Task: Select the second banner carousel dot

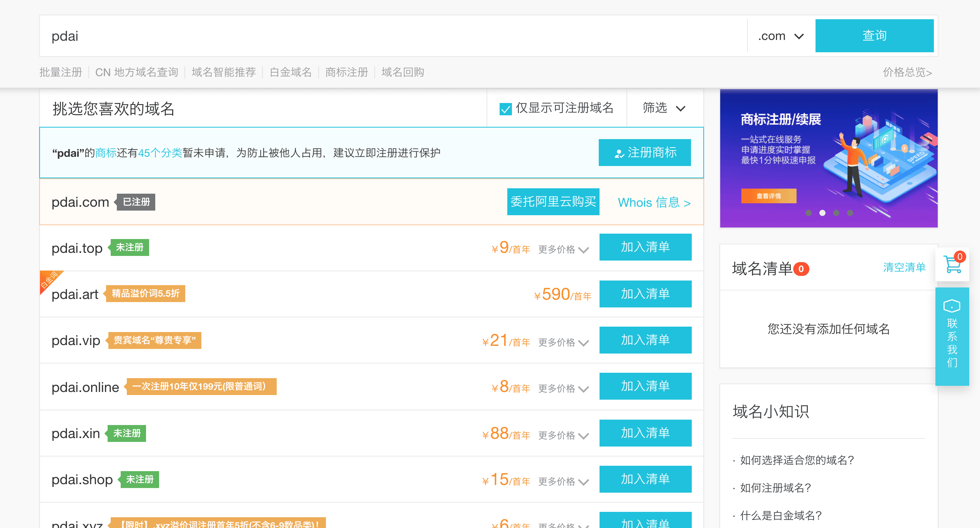Action: point(822,213)
